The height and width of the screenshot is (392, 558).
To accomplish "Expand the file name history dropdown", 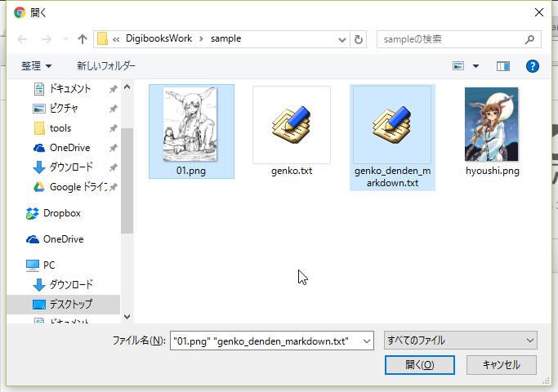I will coord(367,341).
